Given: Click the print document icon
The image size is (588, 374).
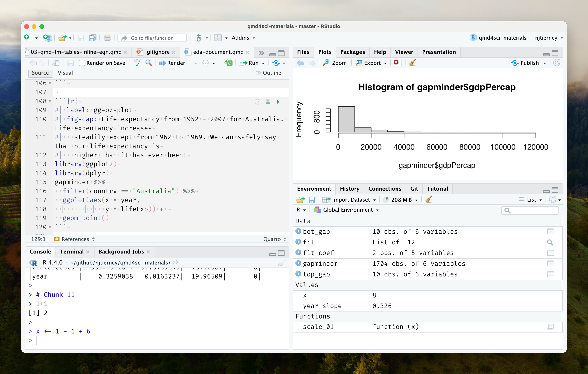Looking at the screenshot, I should (x=107, y=38).
